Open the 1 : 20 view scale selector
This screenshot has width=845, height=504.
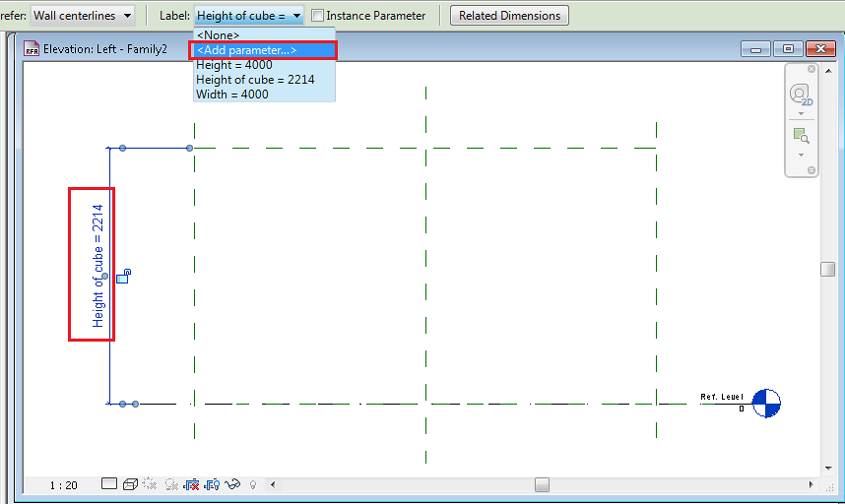click(64, 485)
